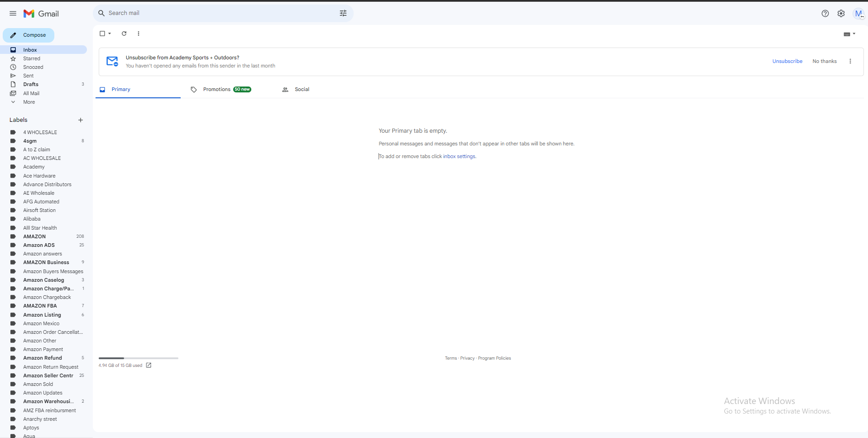Open the inbox settings link
The height and width of the screenshot is (438, 868).
coord(459,156)
